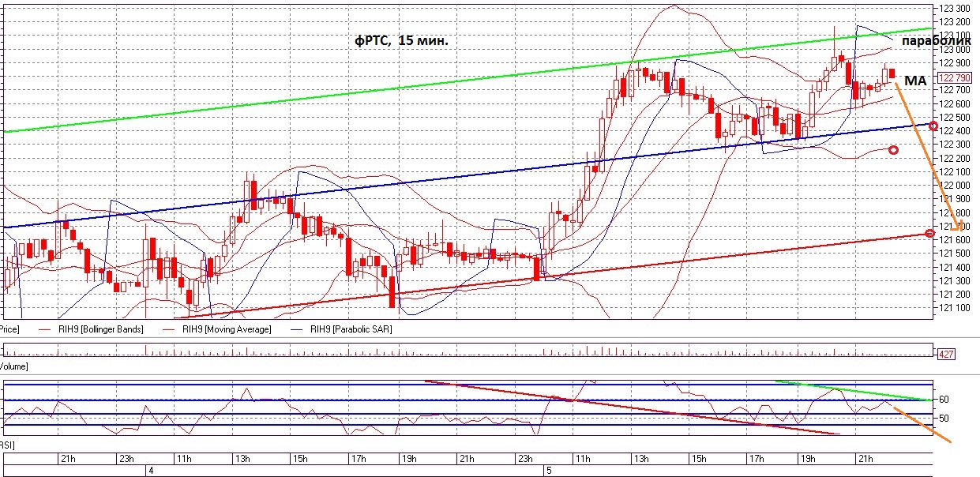Select the RSI level label 50
980x477 pixels.
coord(943,418)
